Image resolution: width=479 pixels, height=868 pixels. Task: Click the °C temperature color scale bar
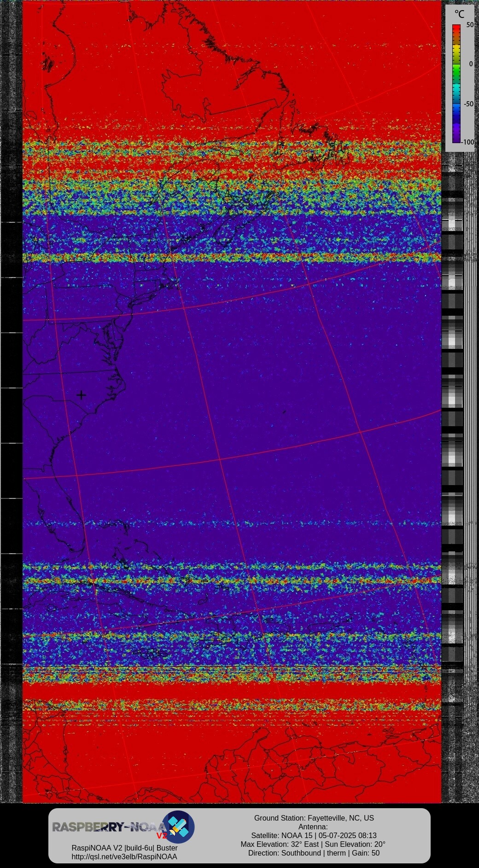coord(456,84)
